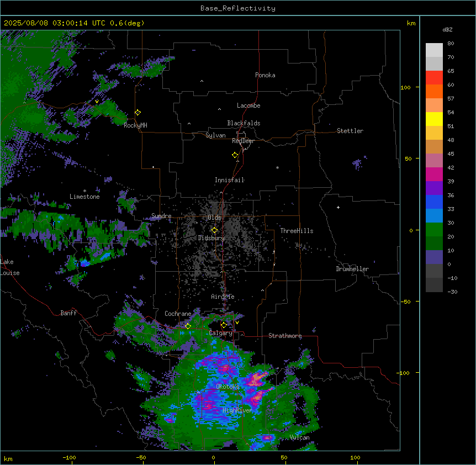Click the yellow diamond marker below Cochrane
Image resolution: width=476 pixels, height=465 pixels.
pyautogui.click(x=188, y=326)
